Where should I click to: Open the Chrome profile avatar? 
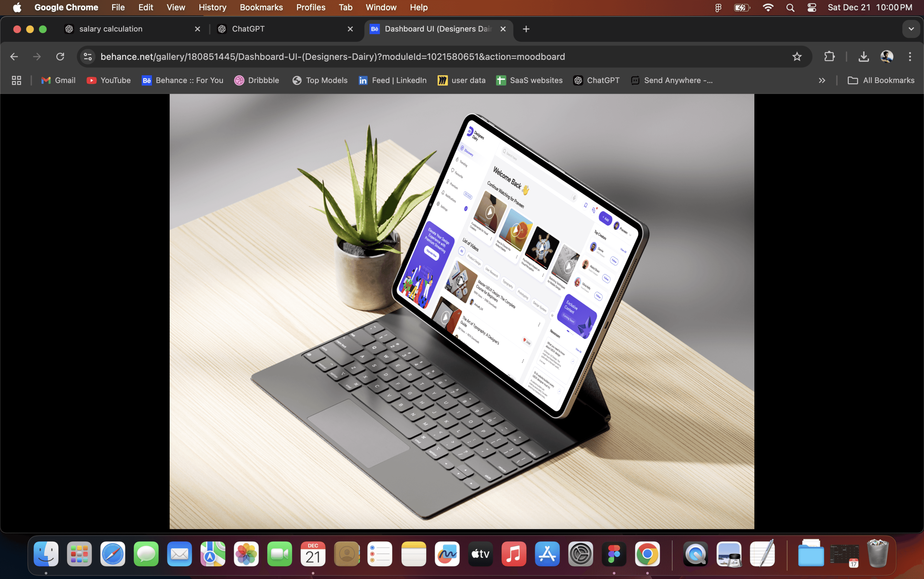(886, 57)
